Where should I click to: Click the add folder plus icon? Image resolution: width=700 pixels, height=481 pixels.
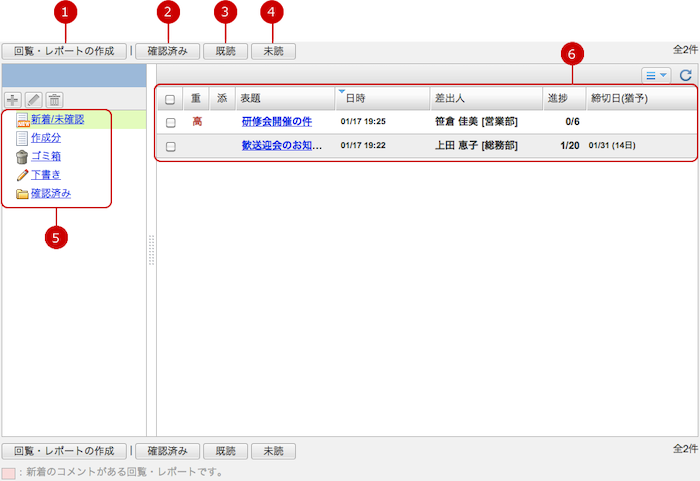click(12, 100)
